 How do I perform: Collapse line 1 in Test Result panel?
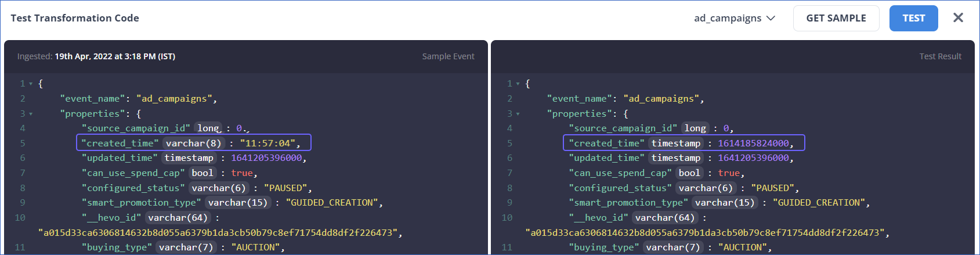518,84
